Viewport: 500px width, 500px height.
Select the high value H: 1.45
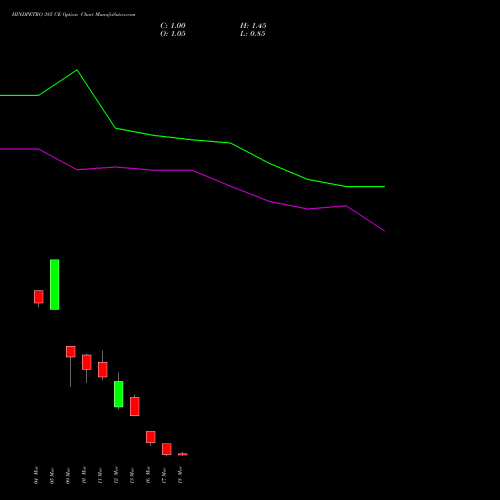[x=253, y=26]
